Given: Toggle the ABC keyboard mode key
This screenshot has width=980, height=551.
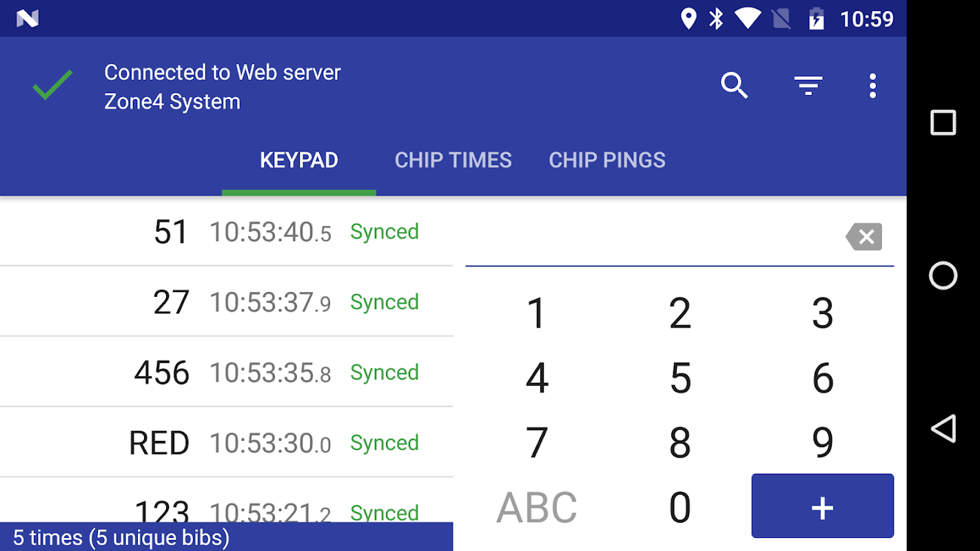Looking at the screenshot, I should click(536, 508).
